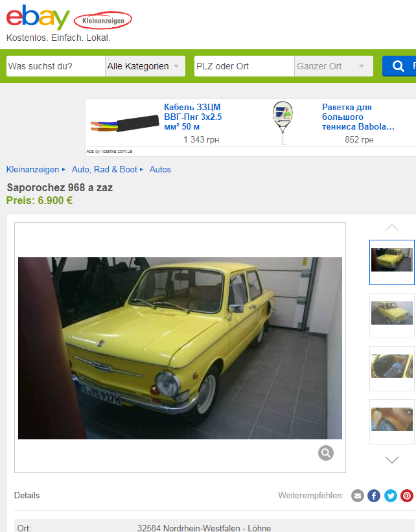Screen dimensions: 416x532
Task: Share listing via email icon
Action: click(x=357, y=496)
